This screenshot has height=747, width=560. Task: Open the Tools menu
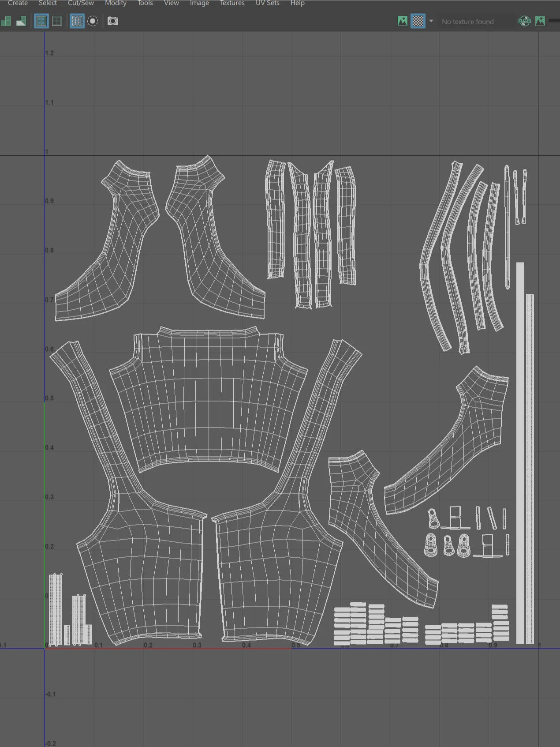click(x=145, y=3)
